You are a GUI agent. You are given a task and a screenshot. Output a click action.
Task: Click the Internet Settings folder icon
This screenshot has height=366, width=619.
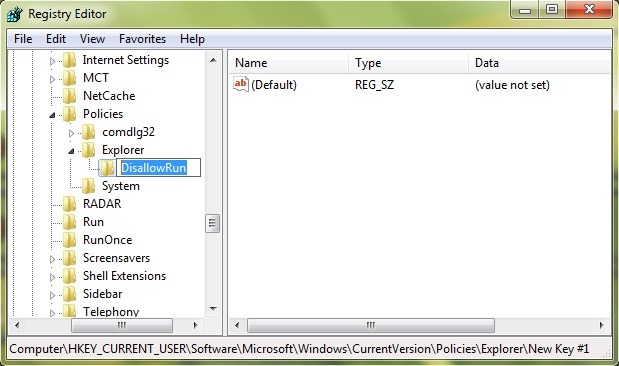69,60
